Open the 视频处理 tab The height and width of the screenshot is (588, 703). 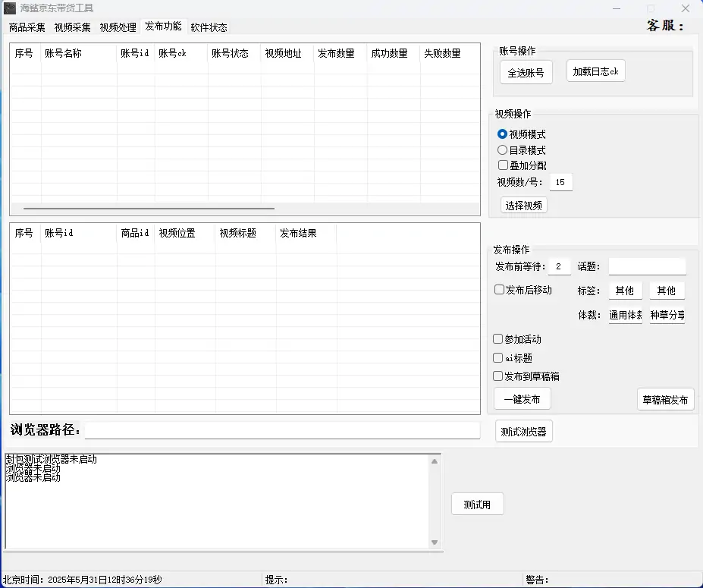(x=118, y=27)
